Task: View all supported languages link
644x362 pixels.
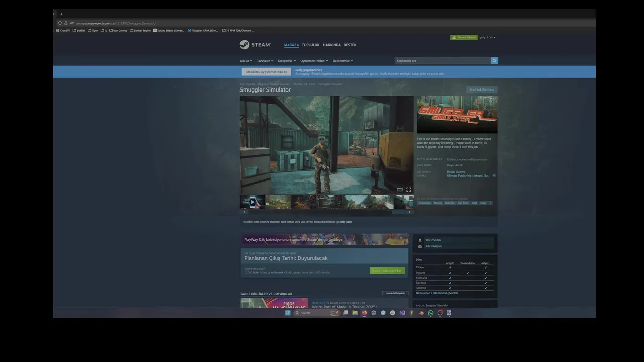Action: tap(437, 293)
